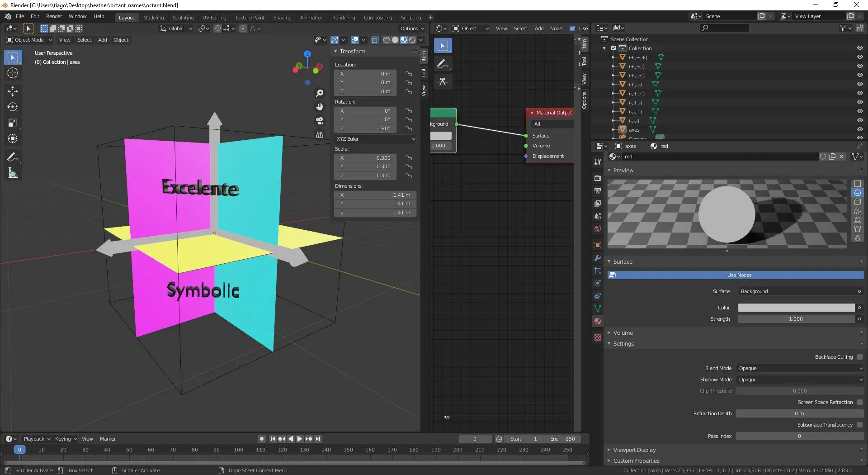Open the Material properties tab
The image size is (868, 475).
pyautogui.click(x=598, y=321)
